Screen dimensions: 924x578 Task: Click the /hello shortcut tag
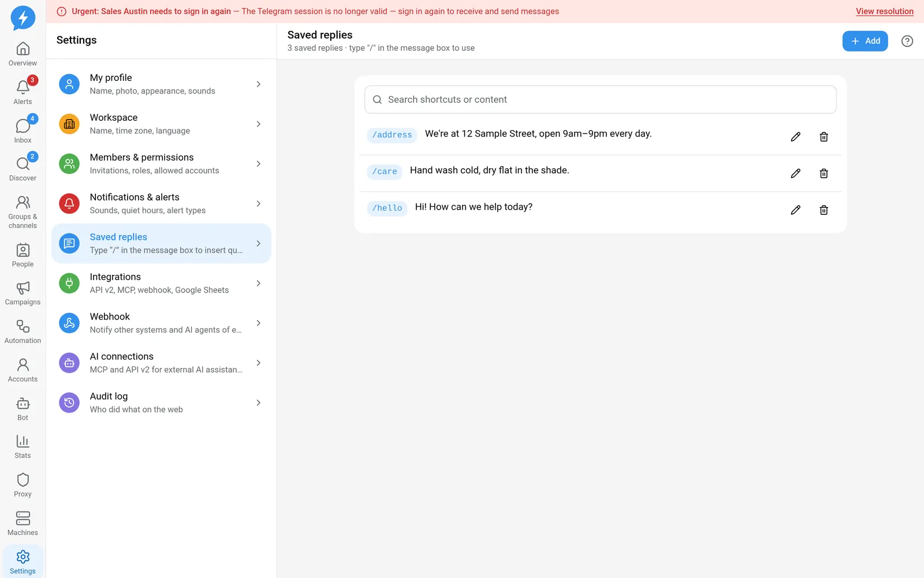tap(387, 208)
